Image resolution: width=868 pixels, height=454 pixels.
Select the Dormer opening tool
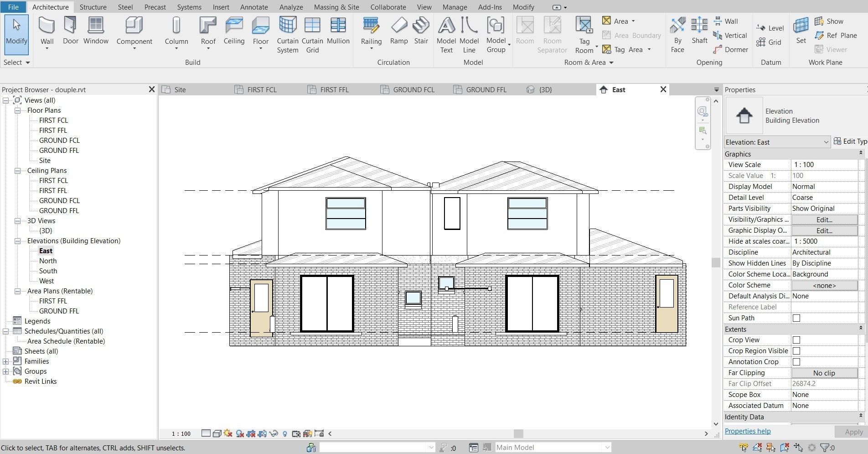(730, 49)
